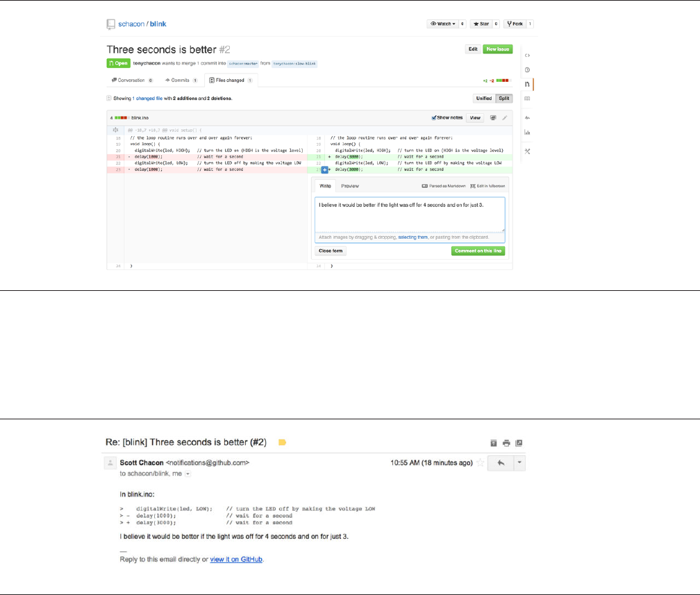This screenshot has width=700, height=595.
Task: Open the 'view it on GitHub' link
Action: click(x=236, y=560)
